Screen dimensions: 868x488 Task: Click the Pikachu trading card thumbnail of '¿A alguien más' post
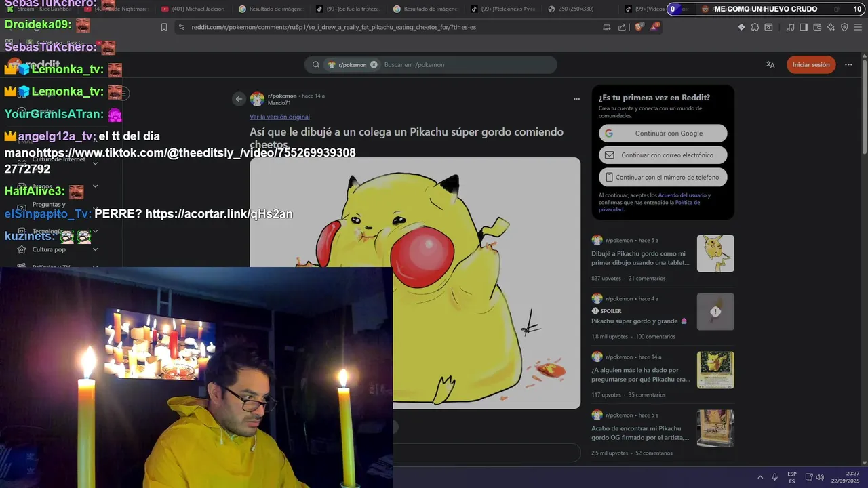coord(715,370)
